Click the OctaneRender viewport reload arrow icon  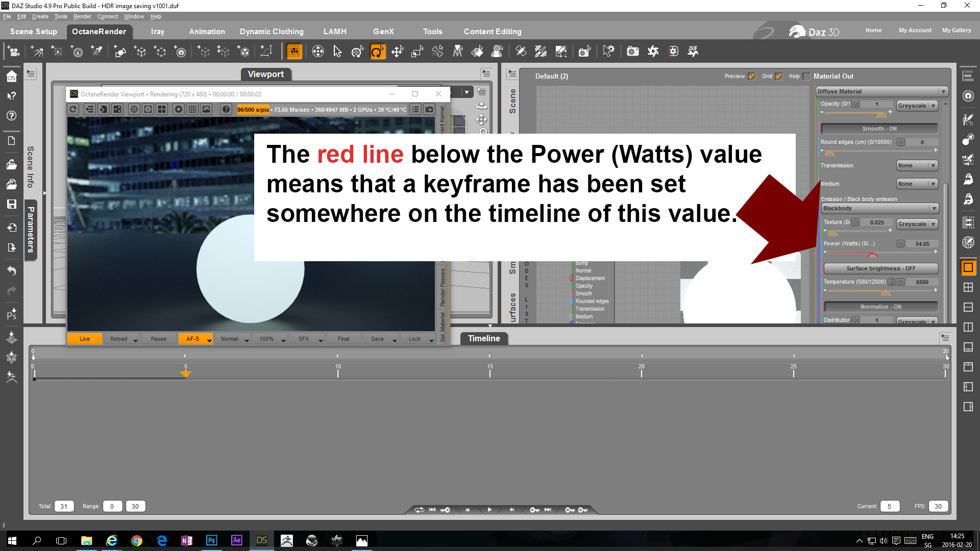tap(73, 109)
